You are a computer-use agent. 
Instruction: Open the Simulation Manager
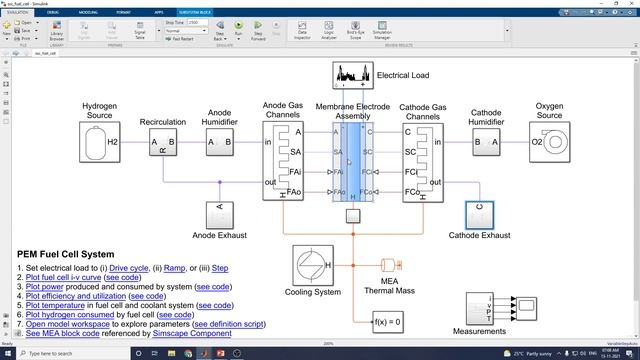pyautogui.click(x=382, y=31)
